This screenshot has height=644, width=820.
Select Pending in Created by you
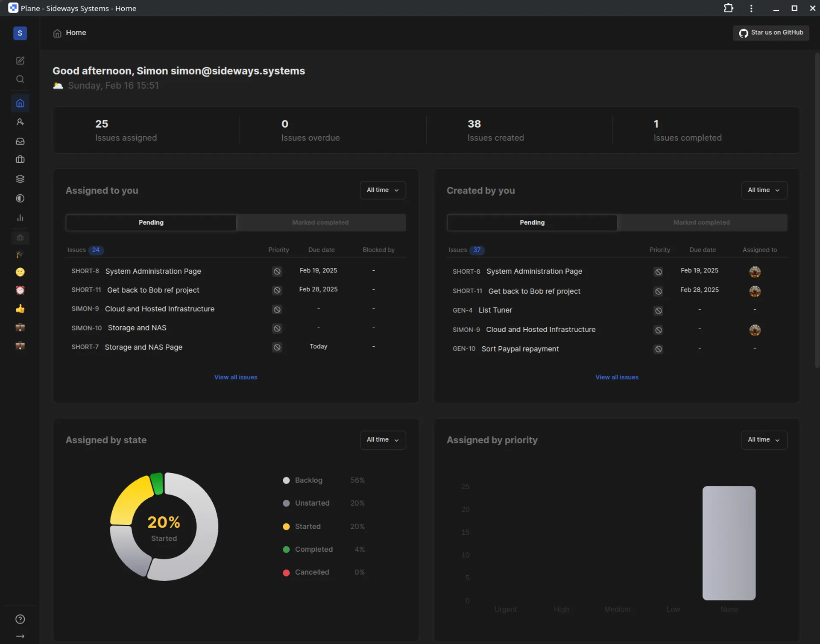532,222
